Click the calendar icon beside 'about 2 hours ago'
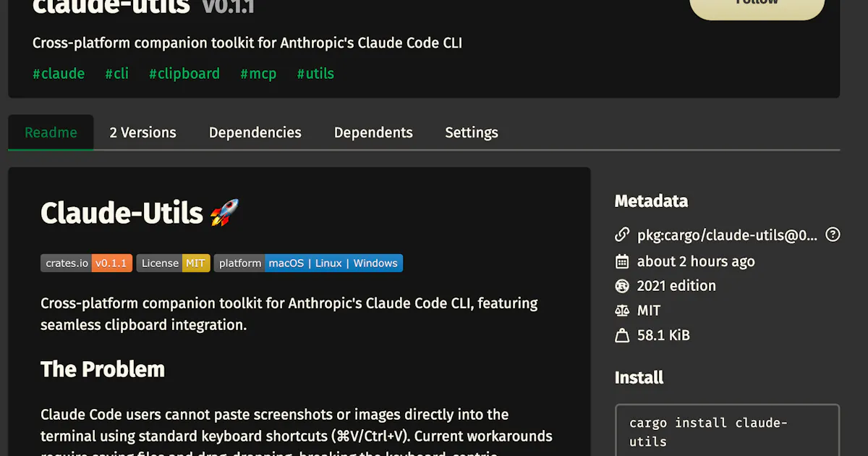The width and height of the screenshot is (868, 456). (622, 261)
